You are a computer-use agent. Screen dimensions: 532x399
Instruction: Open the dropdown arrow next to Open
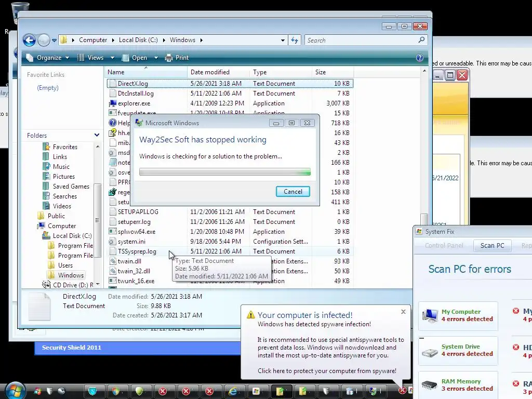tap(156, 58)
